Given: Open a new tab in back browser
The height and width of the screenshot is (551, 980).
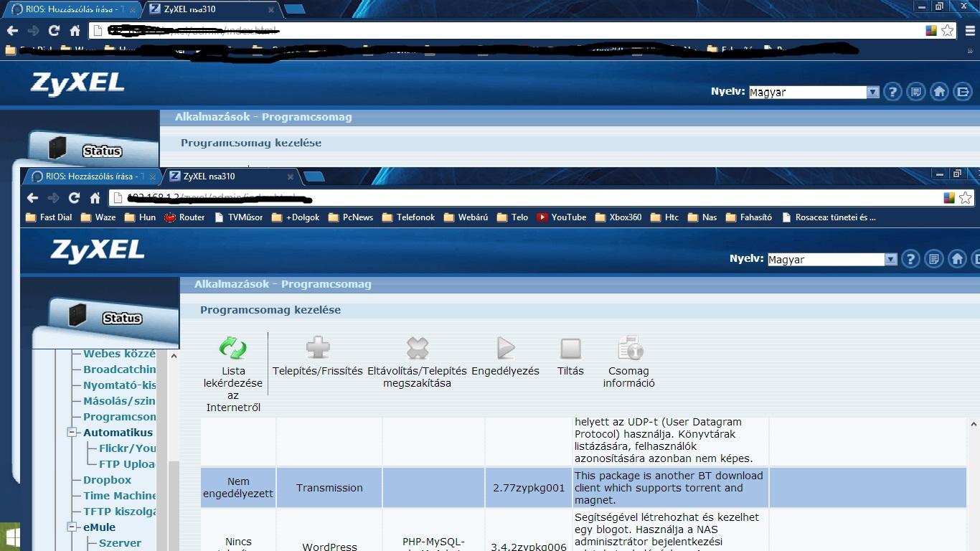Looking at the screenshot, I should pos(294,9).
